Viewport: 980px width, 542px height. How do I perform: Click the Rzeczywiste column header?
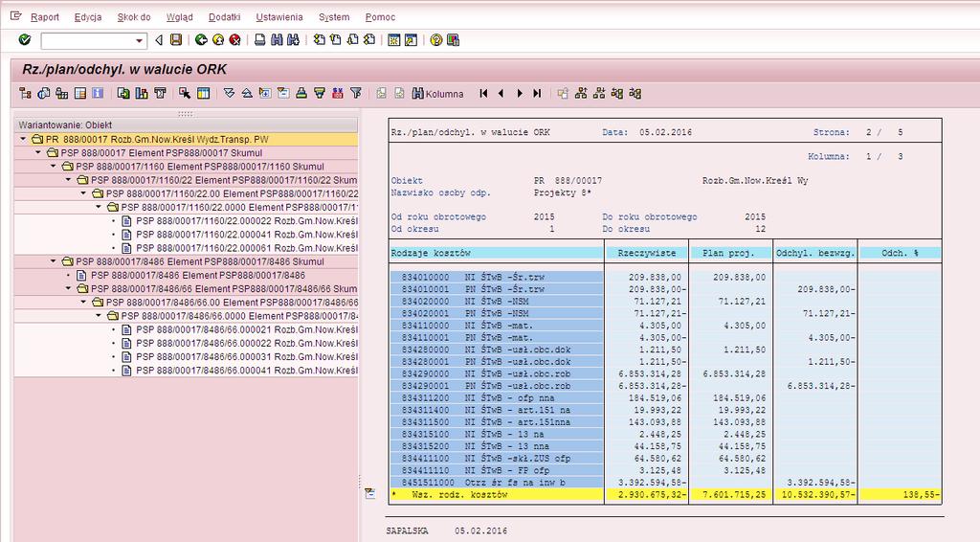pos(647,253)
